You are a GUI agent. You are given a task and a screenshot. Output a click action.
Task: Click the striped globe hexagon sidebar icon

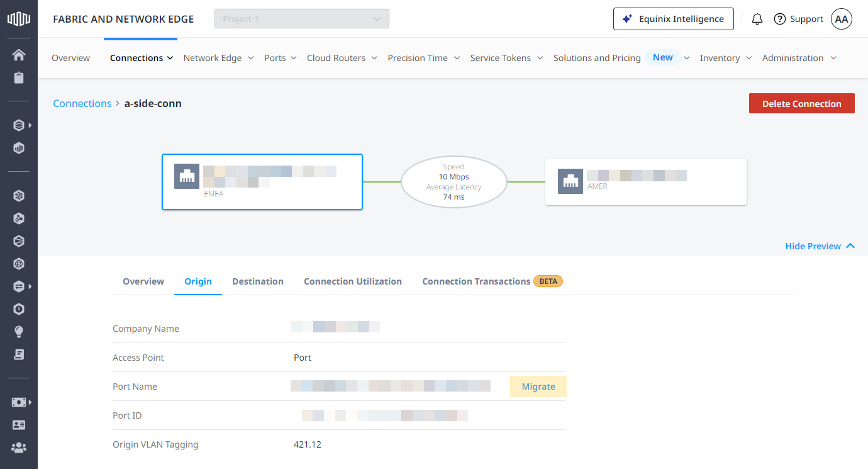point(19,241)
